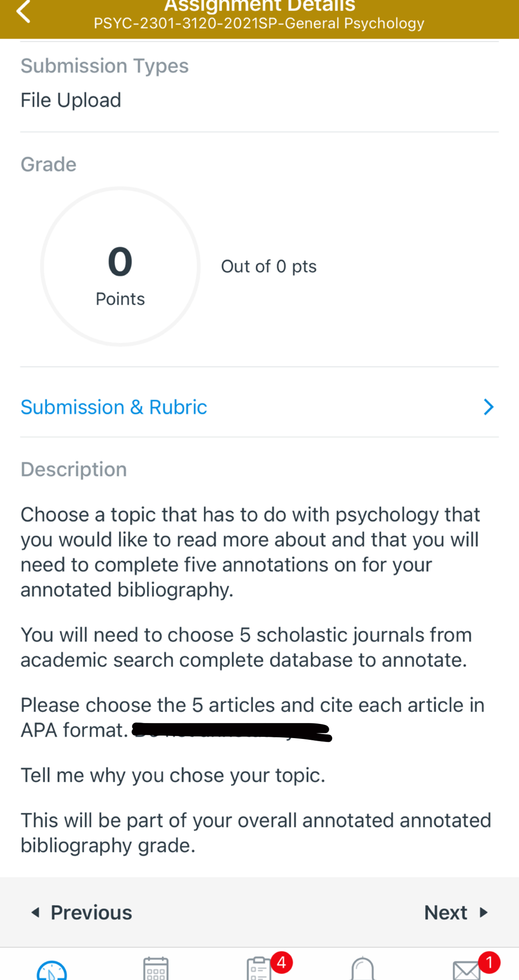Tap the 0 Points grade circle
This screenshot has height=980, width=519.
click(120, 266)
